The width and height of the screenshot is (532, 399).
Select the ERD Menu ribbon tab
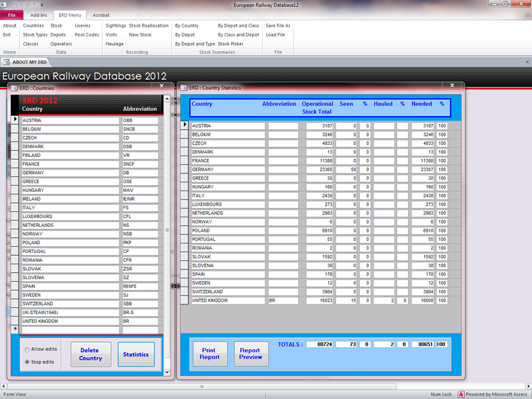click(70, 15)
